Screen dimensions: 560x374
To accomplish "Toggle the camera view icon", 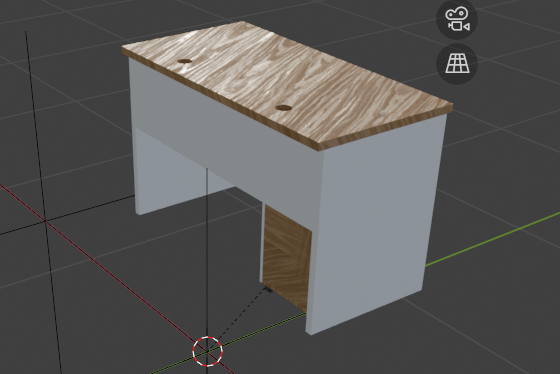I will pyautogui.click(x=457, y=19).
